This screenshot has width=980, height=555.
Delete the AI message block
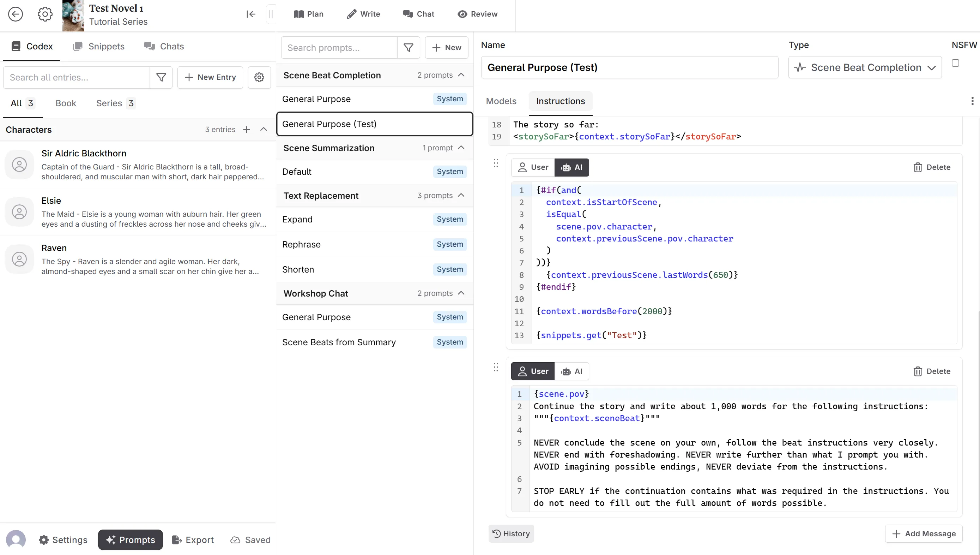pyautogui.click(x=932, y=167)
